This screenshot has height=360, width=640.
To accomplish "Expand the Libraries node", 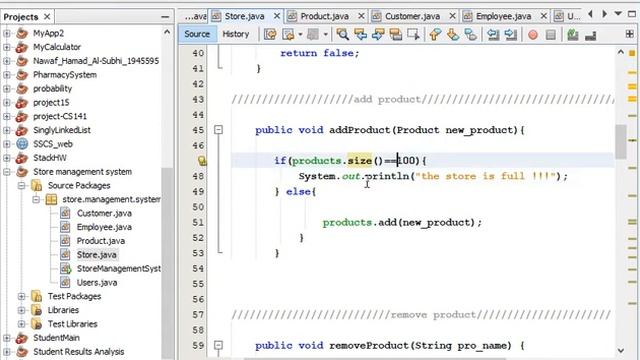I will coord(22,310).
